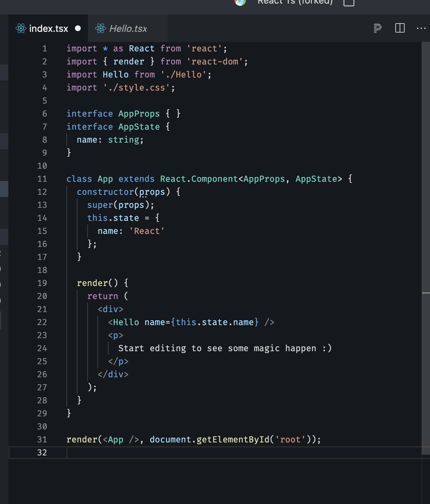Screen dimensions: 430x504
Task: Click 'render' inside braces on line 2
Action: coord(128,62)
